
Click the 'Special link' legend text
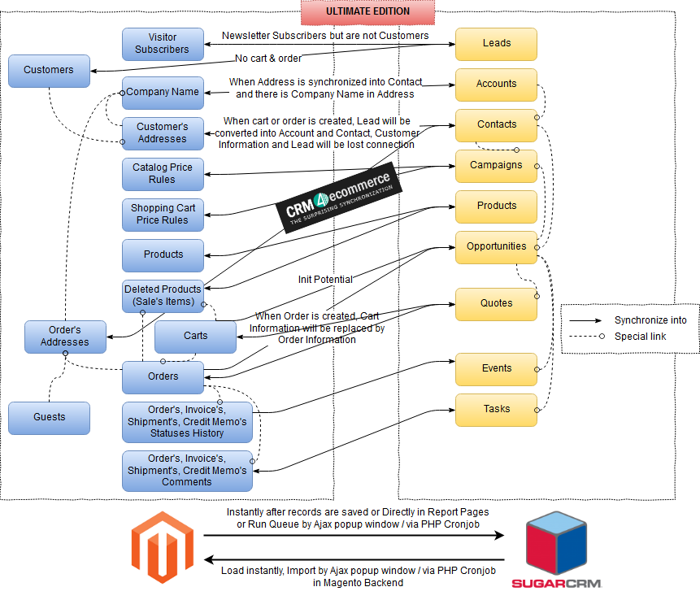(x=640, y=336)
